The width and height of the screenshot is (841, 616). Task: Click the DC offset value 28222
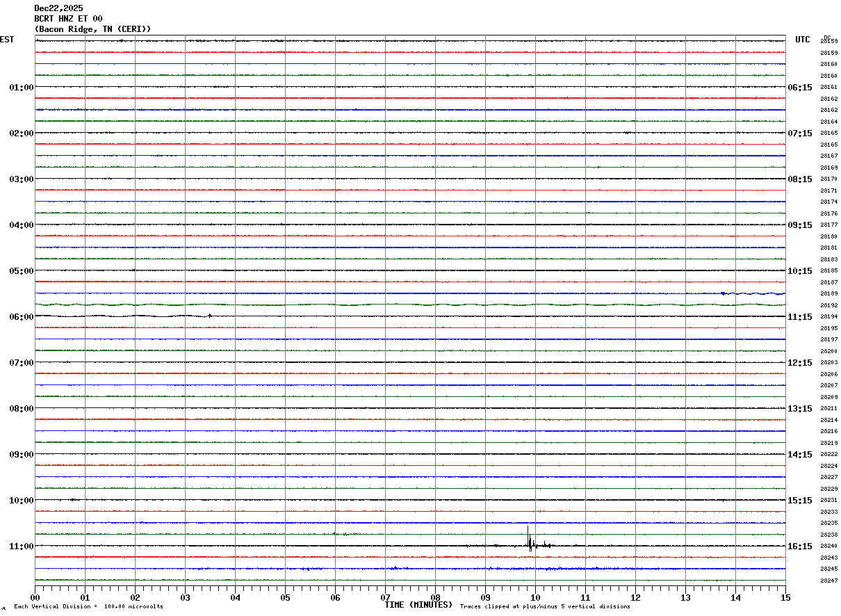829,455
